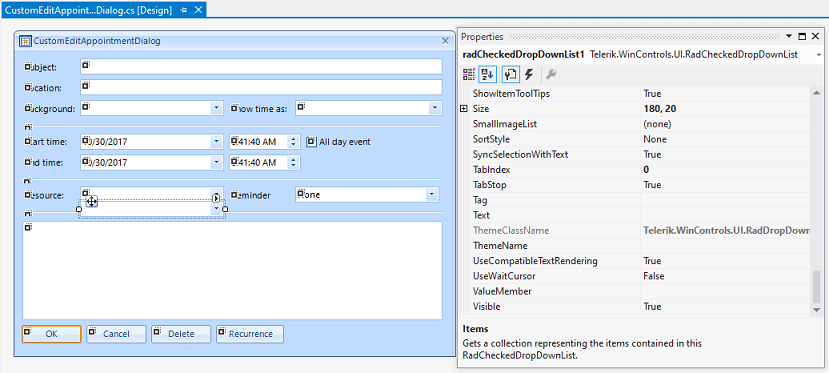Select the TabIndex property
Image resolution: width=829 pixels, height=373 pixels.
tap(491, 170)
